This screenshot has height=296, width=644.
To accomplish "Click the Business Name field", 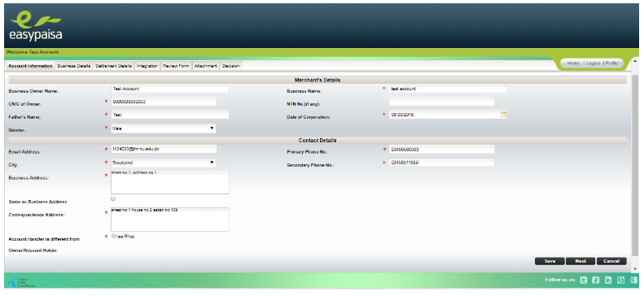I will click(x=448, y=89).
